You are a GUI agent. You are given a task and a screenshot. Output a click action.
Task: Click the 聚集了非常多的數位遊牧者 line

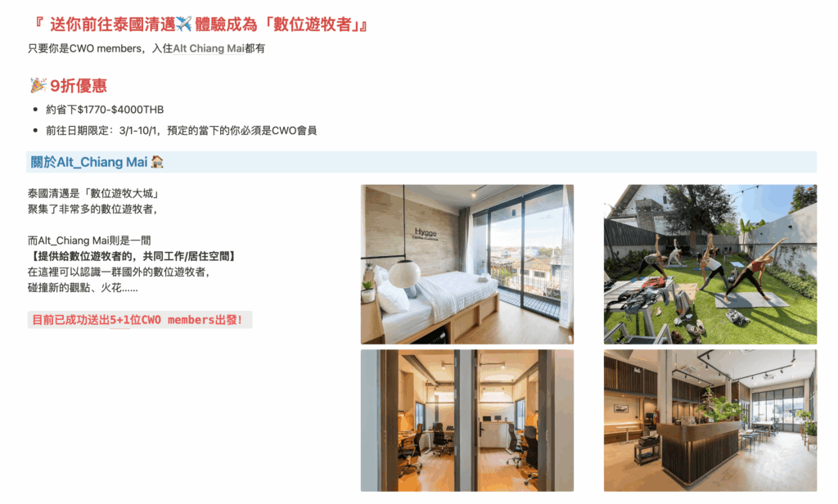pos(92,209)
